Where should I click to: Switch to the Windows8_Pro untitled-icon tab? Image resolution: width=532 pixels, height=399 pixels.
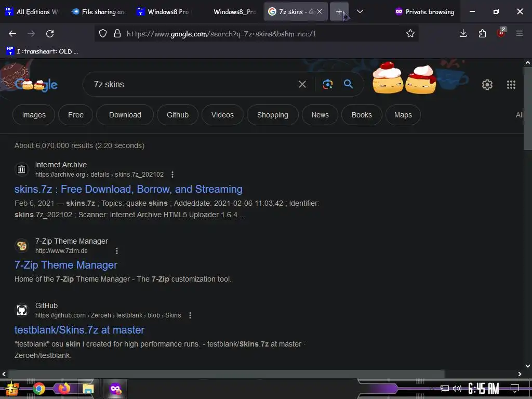pyautogui.click(x=231, y=11)
